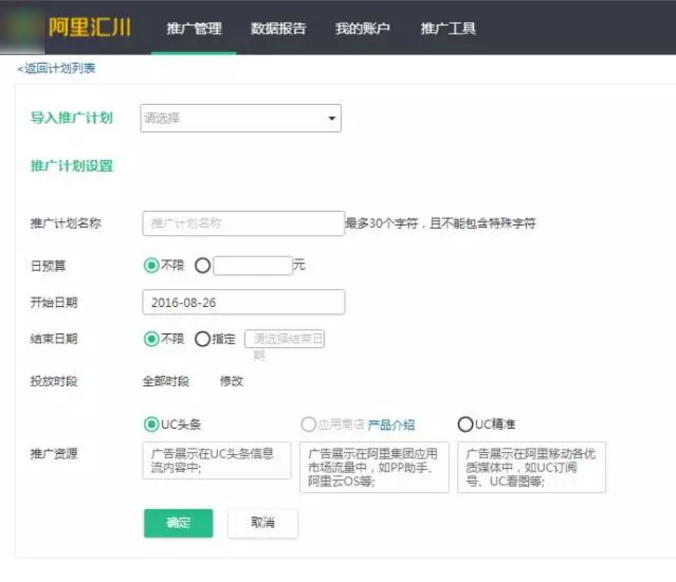Click the 最多30个字符 hint text

[x=441, y=223]
